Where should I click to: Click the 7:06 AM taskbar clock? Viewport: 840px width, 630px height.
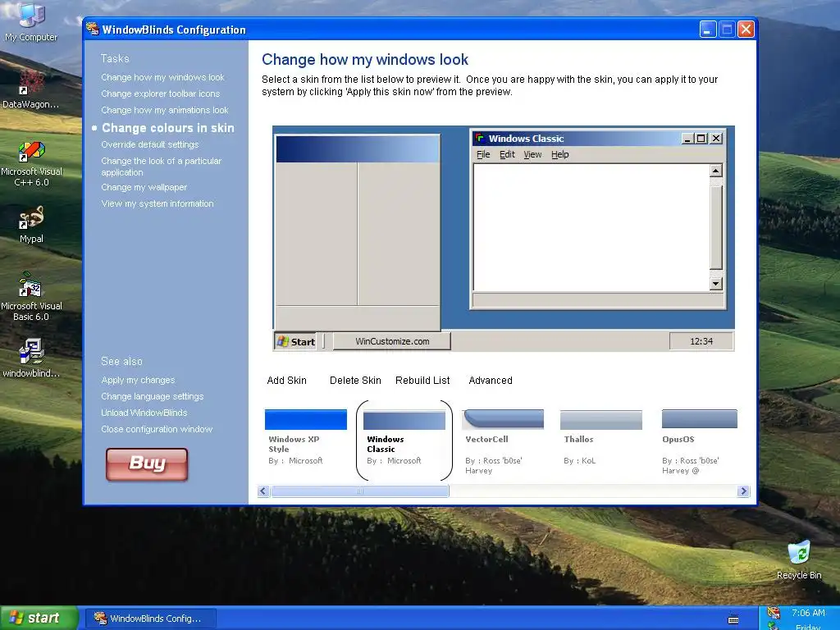point(808,612)
